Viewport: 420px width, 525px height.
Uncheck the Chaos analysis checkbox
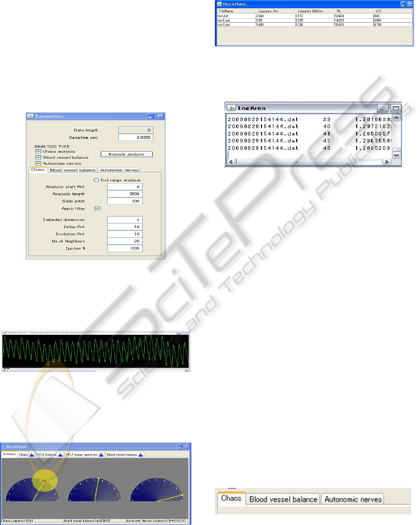[38, 151]
